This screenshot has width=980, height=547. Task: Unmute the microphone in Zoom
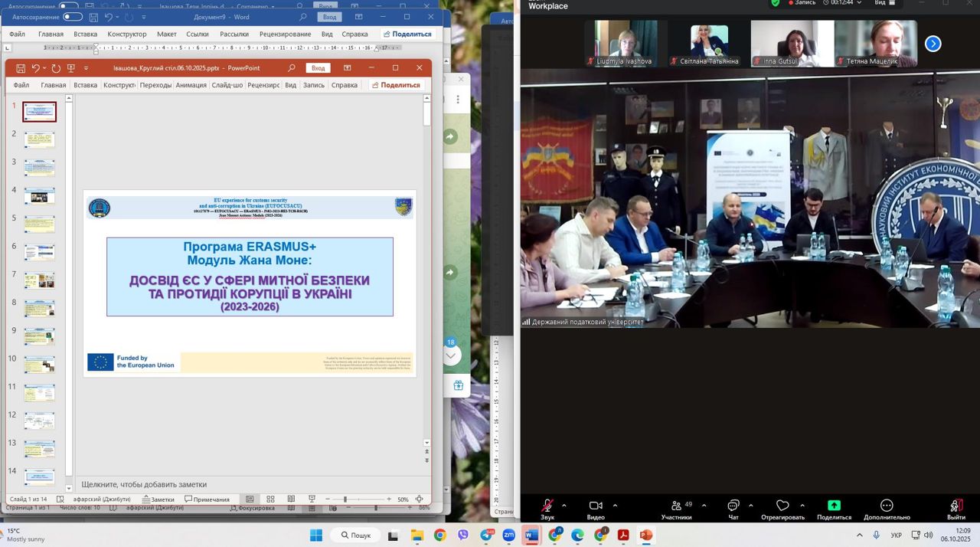pos(547,506)
